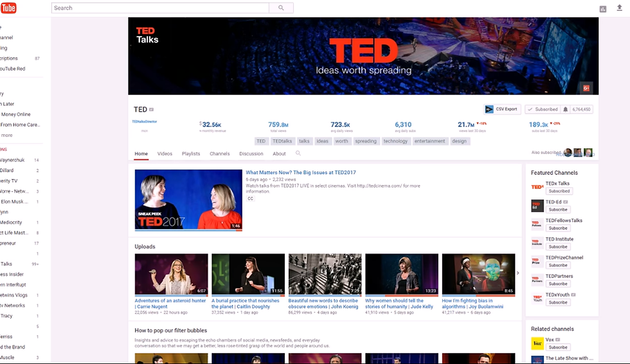Click the 6,310 avg daily subs stat
The height and width of the screenshot is (364, 630).
click(403, 127)
